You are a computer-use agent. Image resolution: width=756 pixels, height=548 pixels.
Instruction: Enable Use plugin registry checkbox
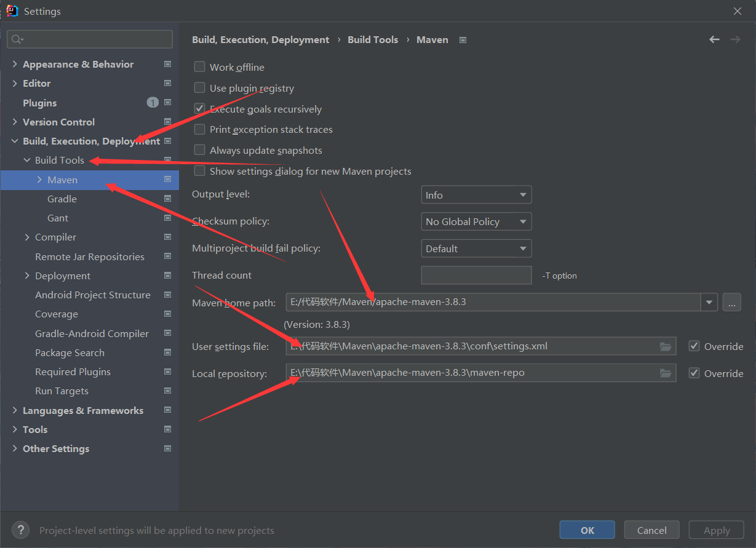(199, 88)
